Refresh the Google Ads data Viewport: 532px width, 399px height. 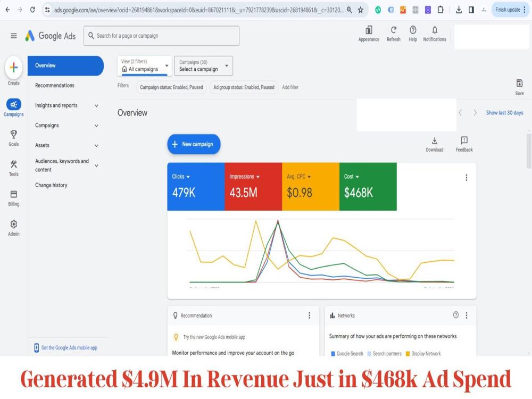click(394, 30)
